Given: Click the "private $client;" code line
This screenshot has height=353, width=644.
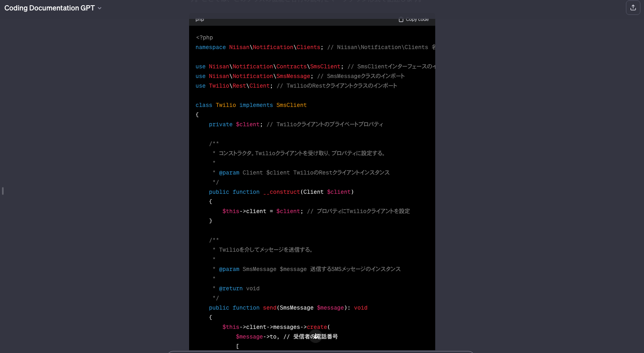Looking at the screenshot, I should pos(236,124).
